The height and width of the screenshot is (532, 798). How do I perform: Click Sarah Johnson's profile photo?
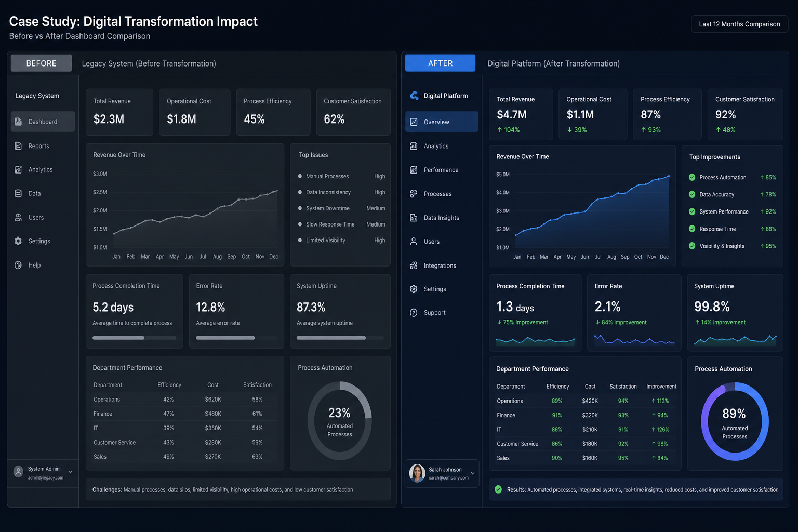(417, 473)
